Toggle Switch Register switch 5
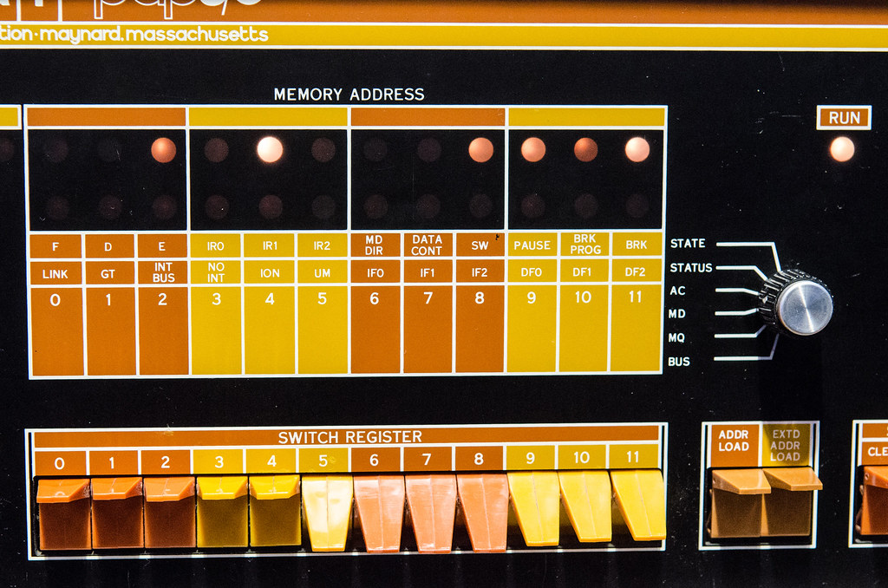This screenshot has height=588, width=888. coord(326,512)
